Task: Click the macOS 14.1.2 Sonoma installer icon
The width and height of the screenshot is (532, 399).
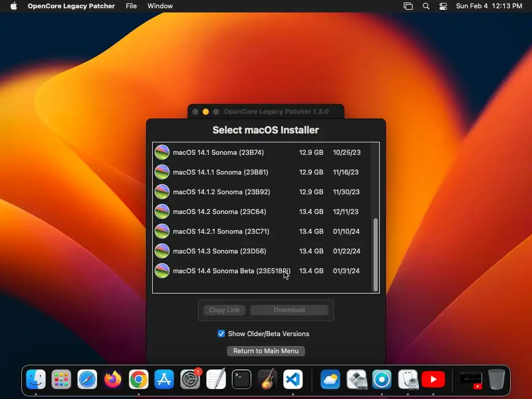Action: 162,192
